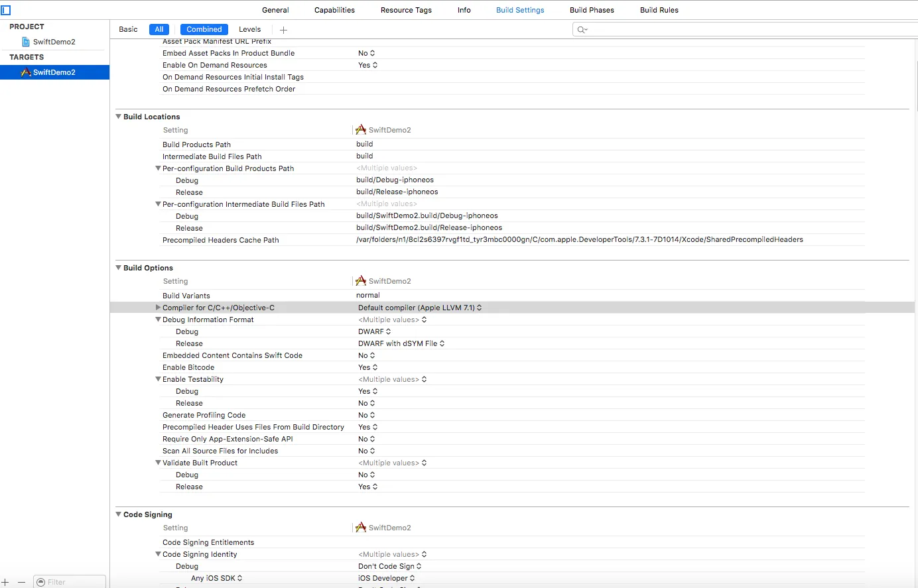Switch to Levels view mode
This screenshot has height=588, width=918.
250,29
